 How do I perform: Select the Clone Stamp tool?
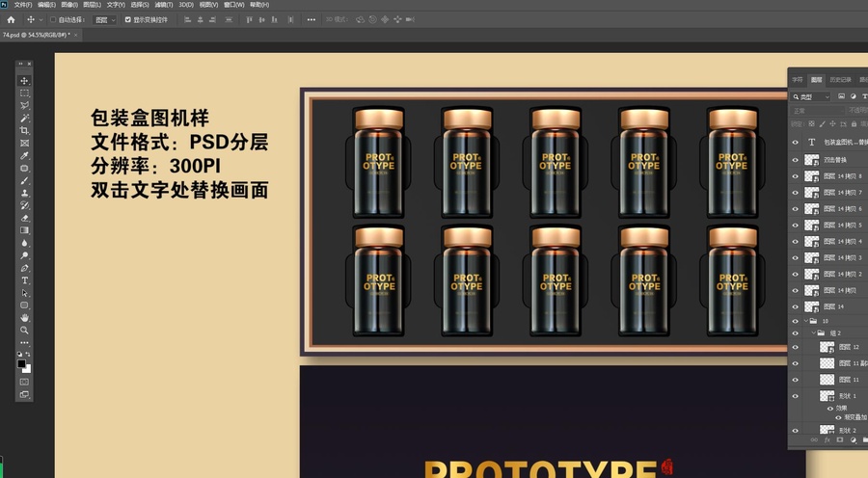pyautogui.click(x=24, y=193)
